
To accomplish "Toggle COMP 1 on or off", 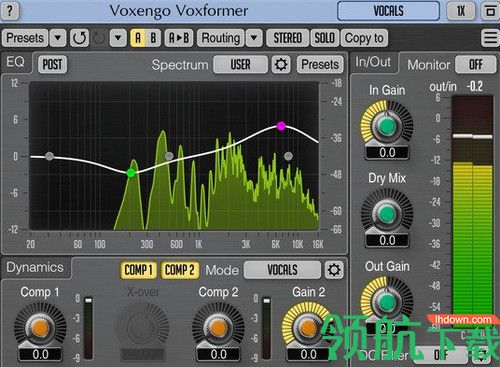I will click(138, 270).
